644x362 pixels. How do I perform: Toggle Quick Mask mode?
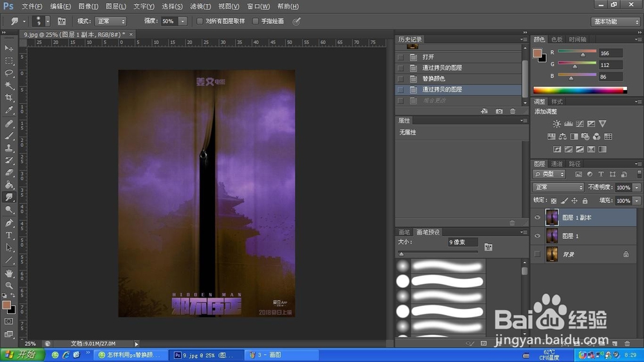8,321
